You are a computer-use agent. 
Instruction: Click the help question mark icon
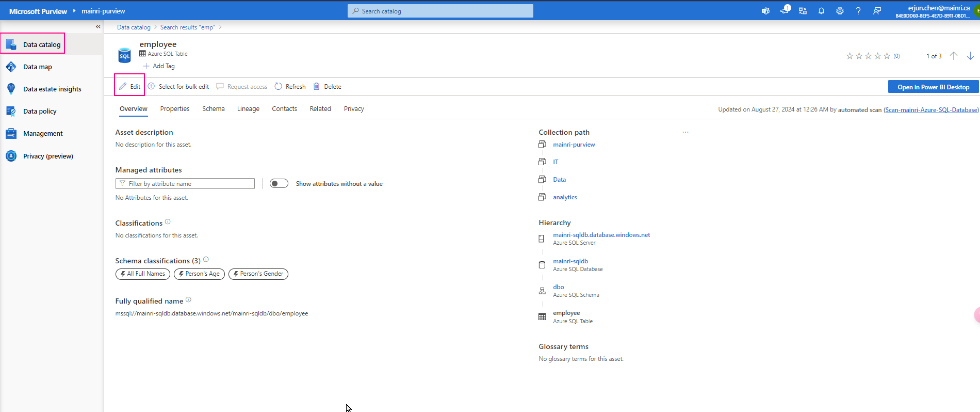pyautogui.click(x=858, y=11)
